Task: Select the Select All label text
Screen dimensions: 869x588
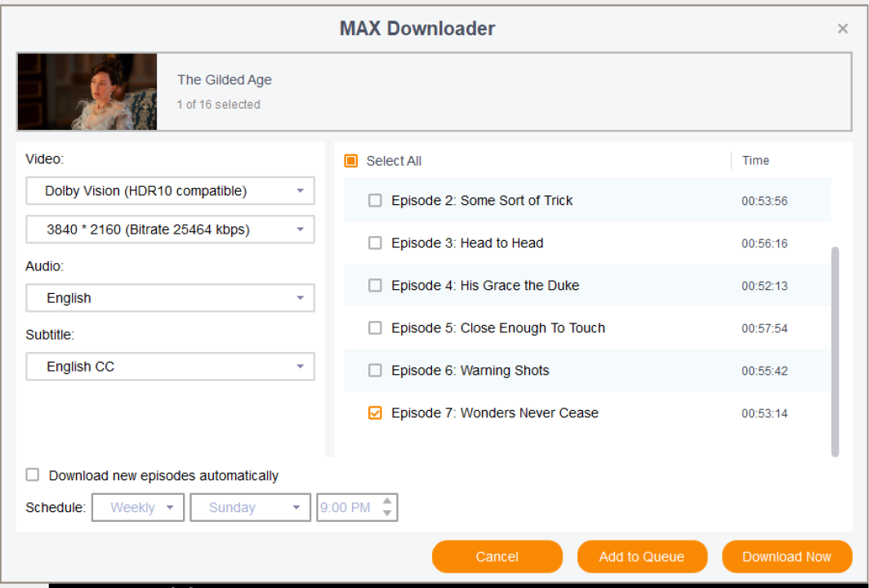Action: pyautogui.click(x=394, y=161)
